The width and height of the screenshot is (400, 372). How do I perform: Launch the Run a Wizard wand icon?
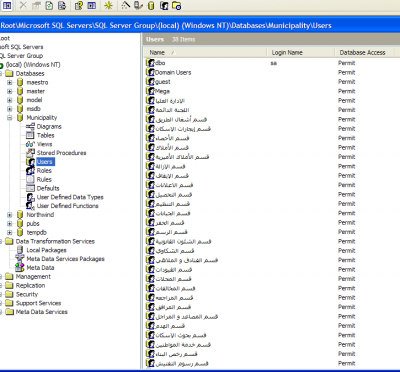[x=125, y=5]
